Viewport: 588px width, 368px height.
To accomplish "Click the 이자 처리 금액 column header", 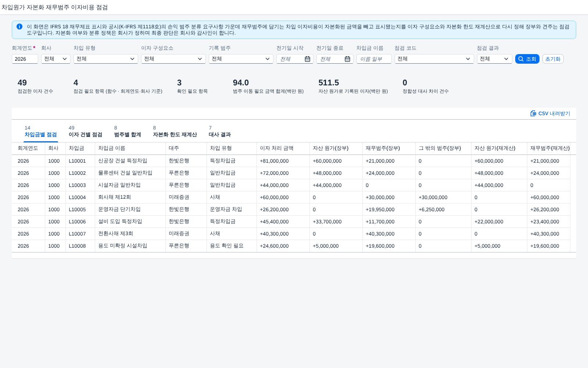I will point(283,148).
